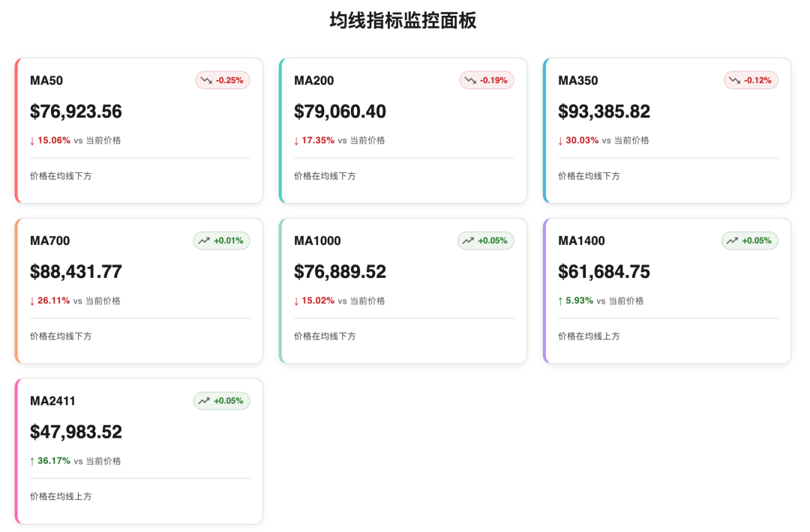Select the +0.05% change value on MA1400

[x=756, y=241]
